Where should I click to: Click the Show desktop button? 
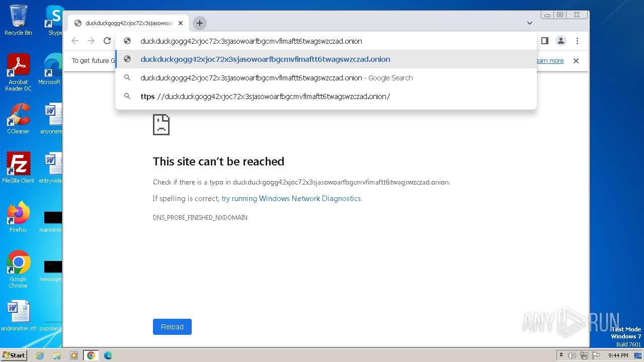(638, 355)
